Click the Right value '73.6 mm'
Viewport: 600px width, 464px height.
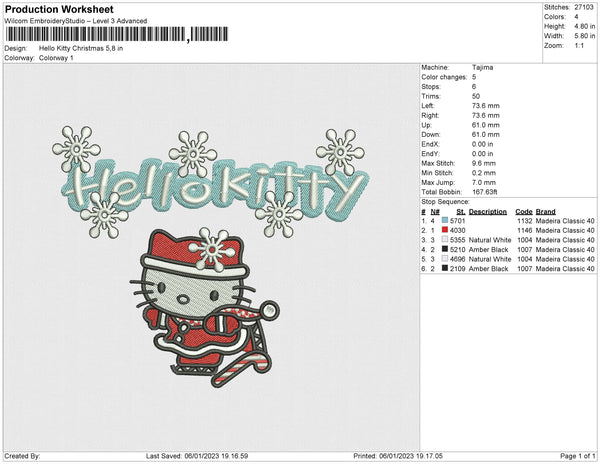pyautogui.click(x=486, y=115)
